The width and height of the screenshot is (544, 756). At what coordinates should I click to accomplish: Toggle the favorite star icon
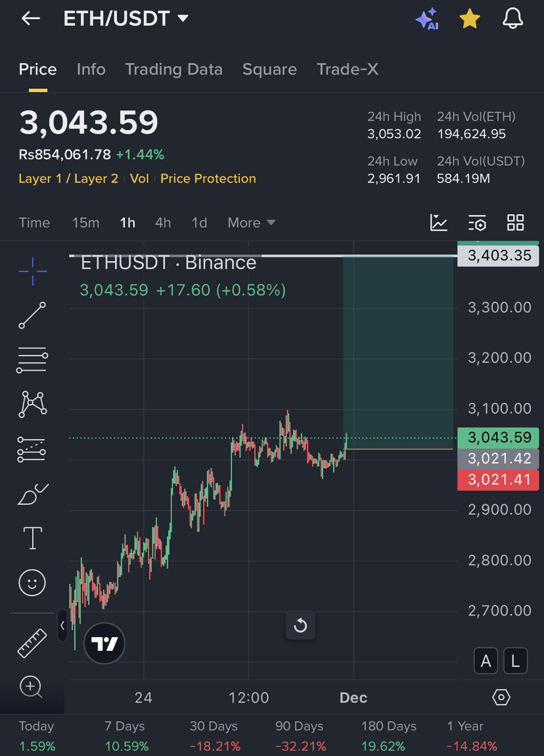coord(469,19)
